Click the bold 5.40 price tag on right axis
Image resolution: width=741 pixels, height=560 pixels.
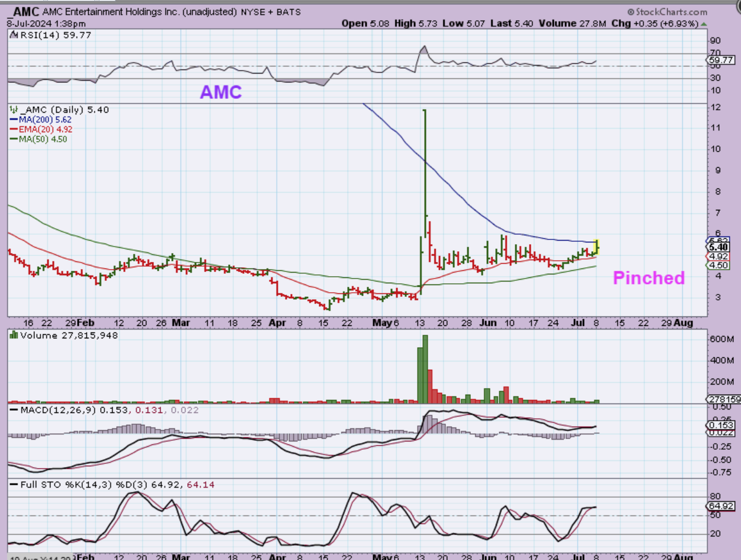tap(718, 247)
